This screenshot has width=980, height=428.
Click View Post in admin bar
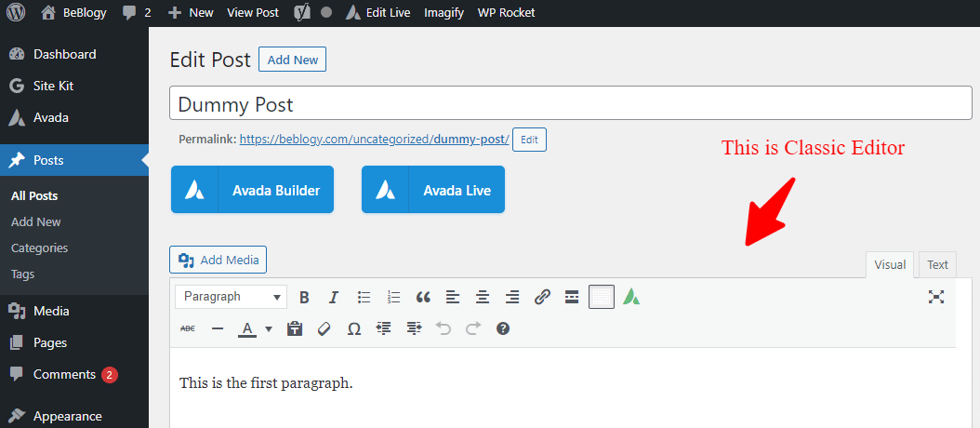[253, 12]
